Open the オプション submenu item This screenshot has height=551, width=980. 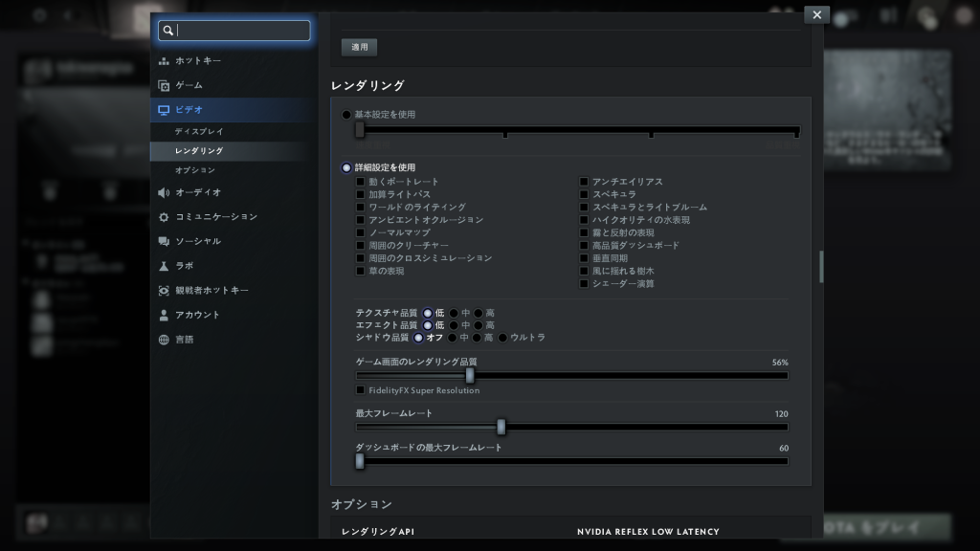pyautogui.click(x=195, y=170)
